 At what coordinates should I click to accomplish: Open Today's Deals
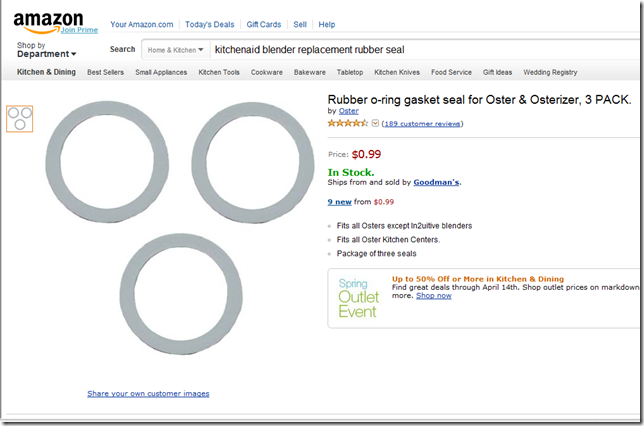click(209, 24)
